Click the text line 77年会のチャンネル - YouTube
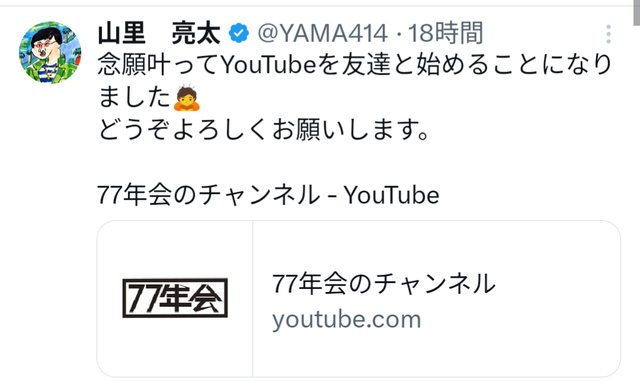The width and height of the screenshot is (640, 381). (268, 195)
